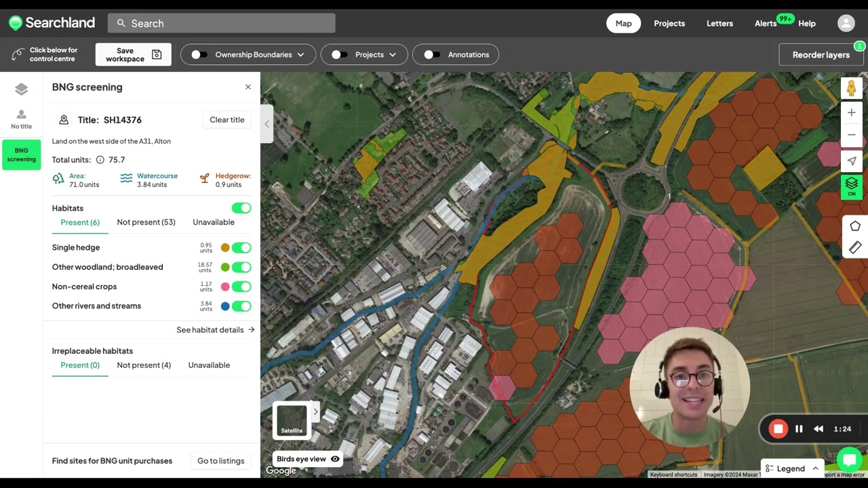Zoom in on the map

click(x=852, y=113)
